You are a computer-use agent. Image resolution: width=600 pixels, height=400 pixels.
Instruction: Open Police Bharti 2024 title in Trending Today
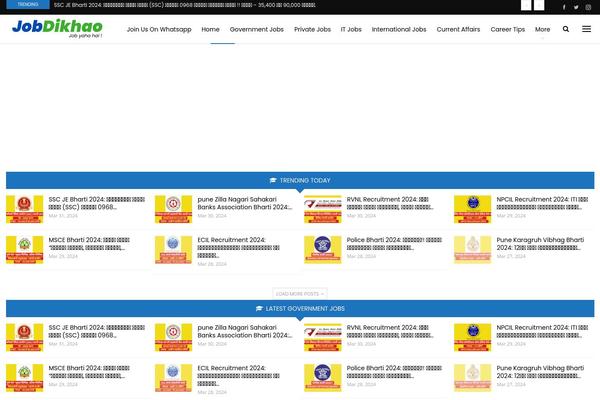[x=394, y=244]
